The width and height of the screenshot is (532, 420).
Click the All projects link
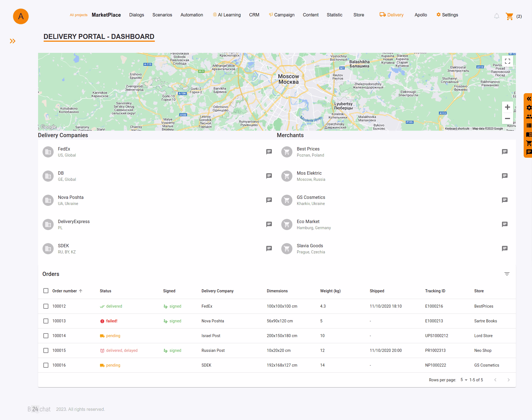pos(78,15)
